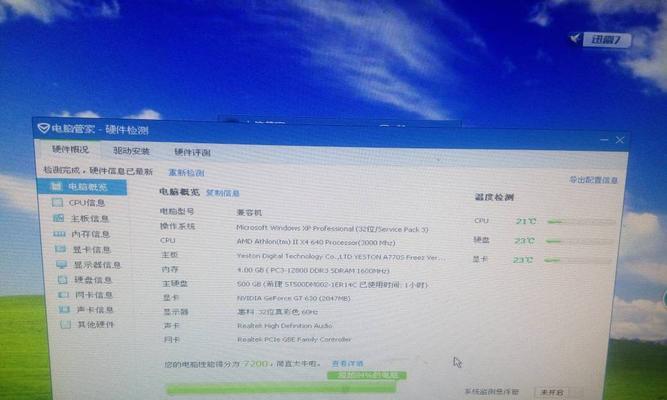Viewport: 667px width, 400px height.
Task: Open the 硬件评测 tab
Action: click(x=192, y=152)
